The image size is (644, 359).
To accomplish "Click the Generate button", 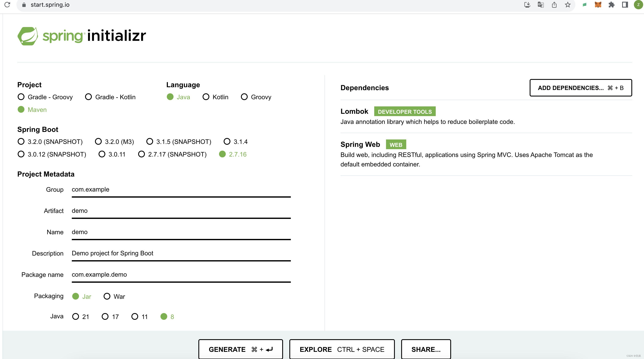I will click(240, 349).
